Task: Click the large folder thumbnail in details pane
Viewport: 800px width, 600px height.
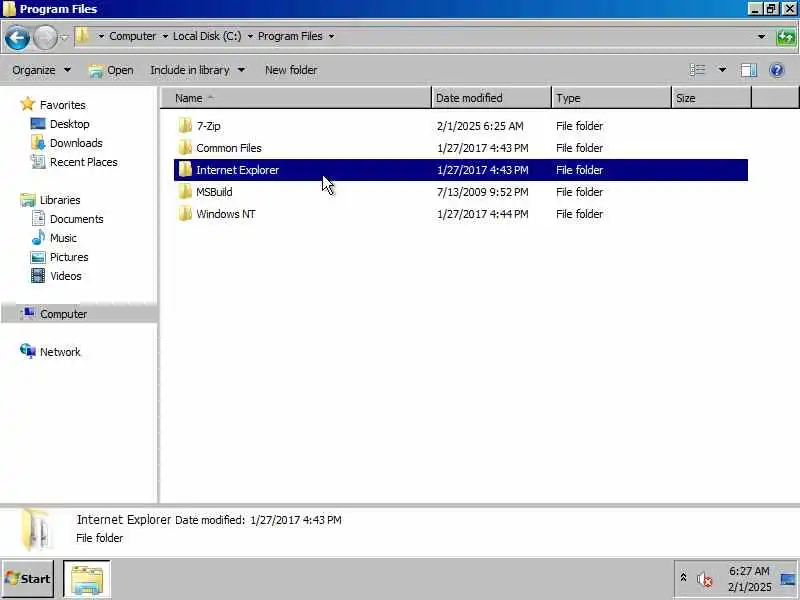Action: (x=36, y=530)
